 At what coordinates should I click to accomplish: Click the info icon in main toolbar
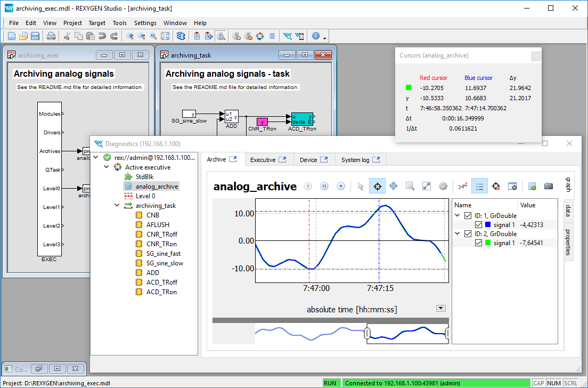tap(316, 36)
